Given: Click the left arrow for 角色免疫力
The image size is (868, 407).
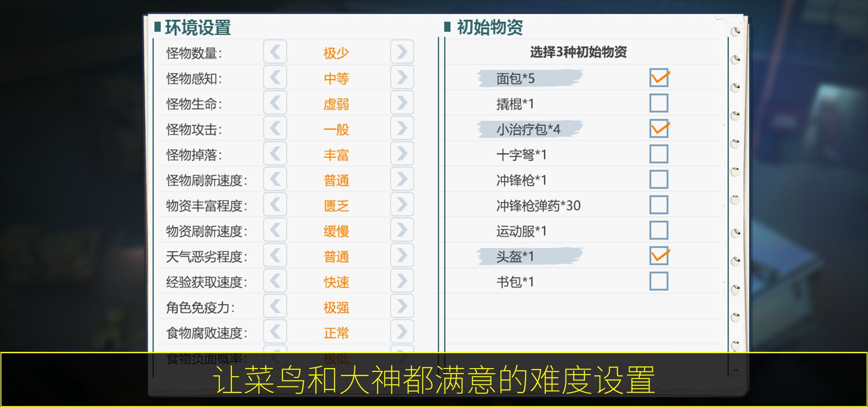Looking at the screenshot, I should point(274,308).
